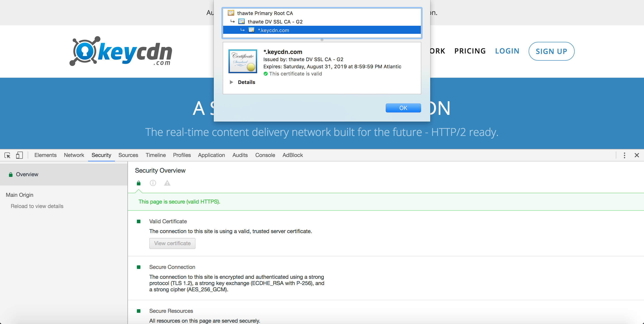
Task: Select the *.keycdn.com certificate row
Action: [x=322, y=30]
